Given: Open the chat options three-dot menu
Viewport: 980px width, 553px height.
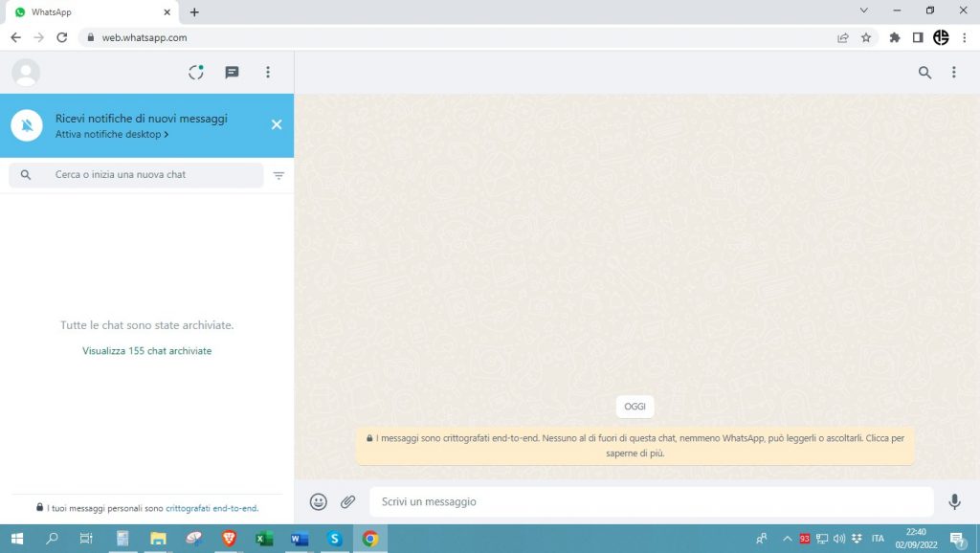Looking at the screenshot, I should pyautogui.click(x=953, y=72).
